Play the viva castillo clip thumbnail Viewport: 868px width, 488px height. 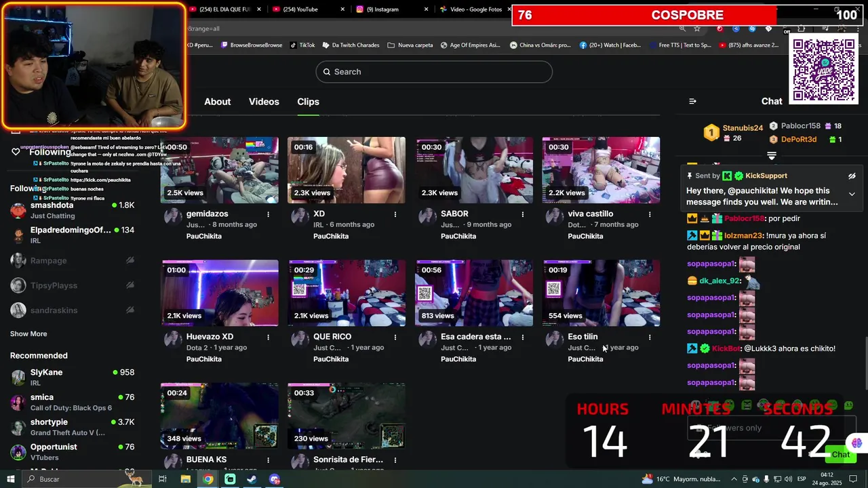(601, 170)
